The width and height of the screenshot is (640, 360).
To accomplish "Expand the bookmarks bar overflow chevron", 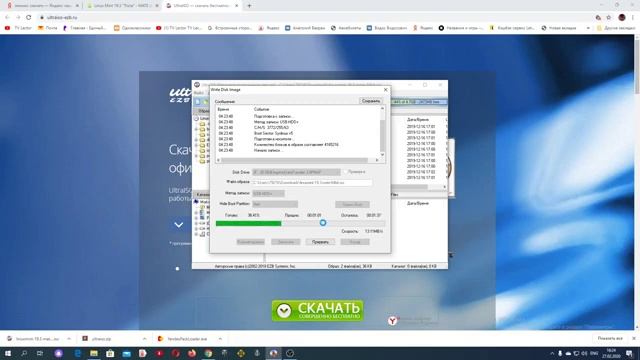I will 588,28.
